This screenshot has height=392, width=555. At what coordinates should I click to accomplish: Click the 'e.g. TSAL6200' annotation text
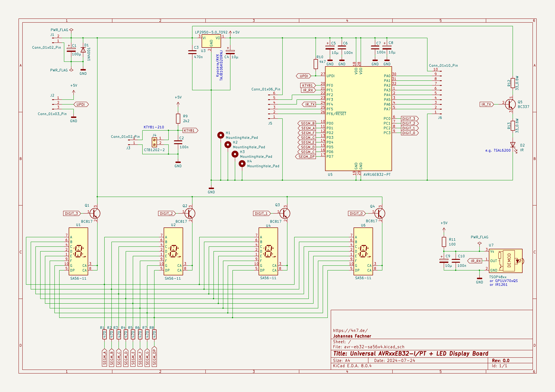(498, 150)
